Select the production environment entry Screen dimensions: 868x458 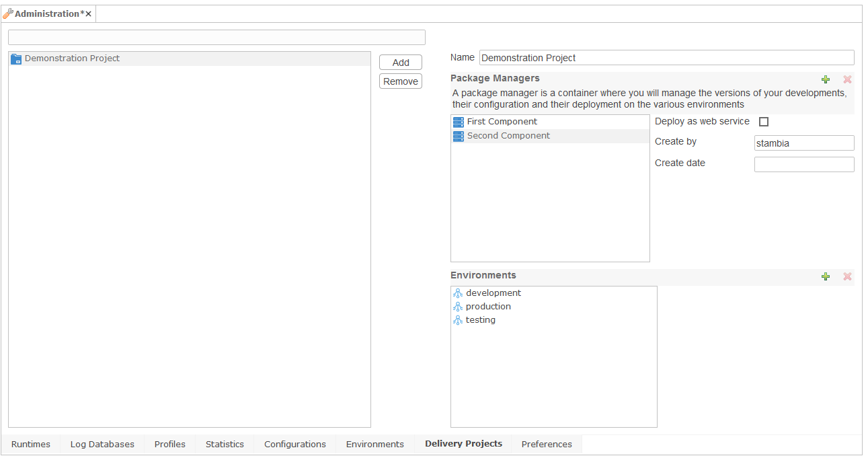(487, 307)
